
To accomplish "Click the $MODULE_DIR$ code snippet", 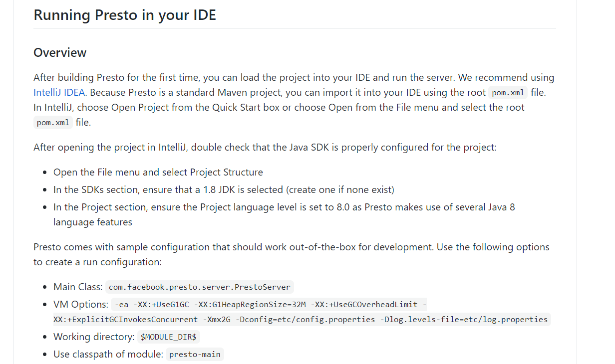I will [x=168, y=337].
